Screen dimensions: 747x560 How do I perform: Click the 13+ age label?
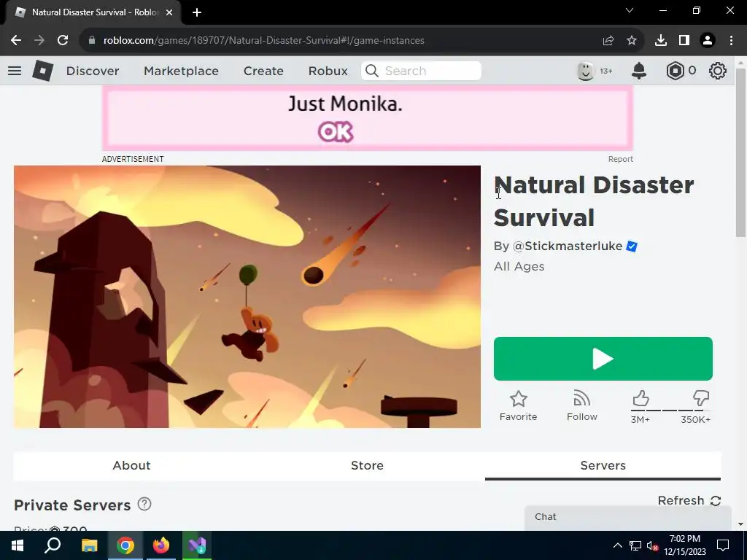(606, 71)
